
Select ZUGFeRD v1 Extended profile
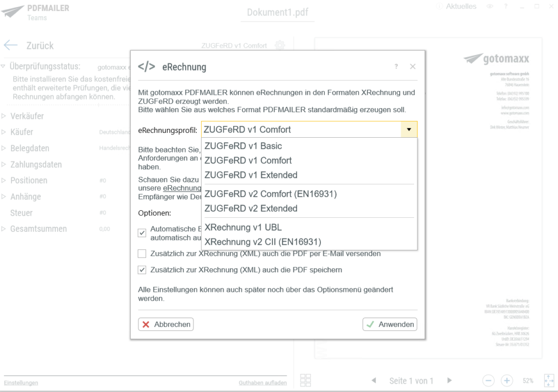(310, 175)
